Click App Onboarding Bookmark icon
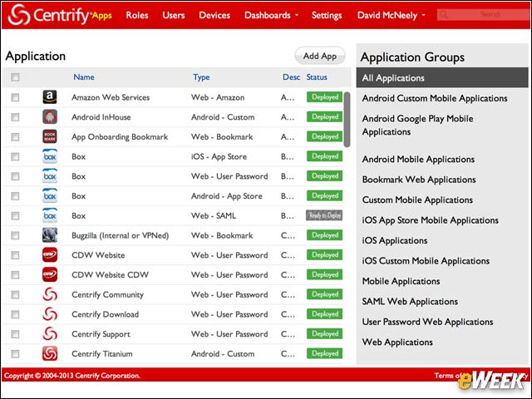The image size is (532, 399). [x=50, y=136]
